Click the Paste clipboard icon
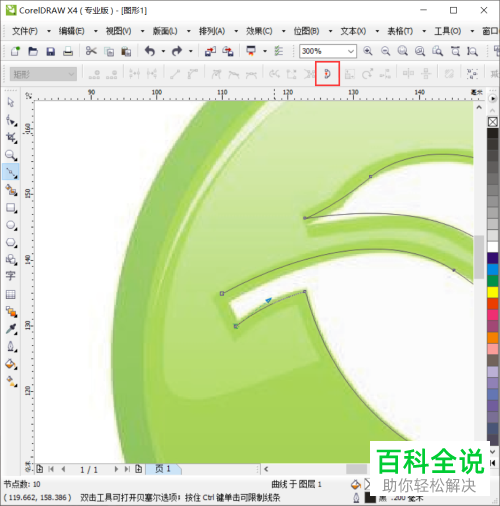This screenshot has width=500, height=506. coord(126,51)
